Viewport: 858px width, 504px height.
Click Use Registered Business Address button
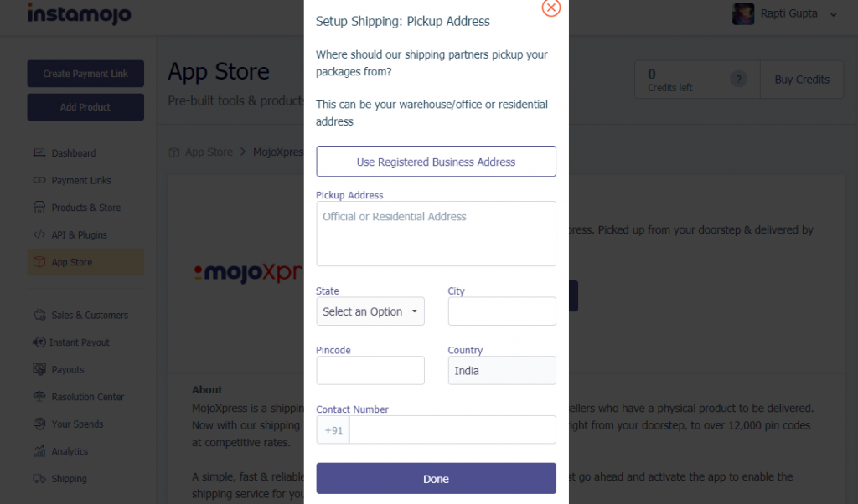click(x=436, y=162)
